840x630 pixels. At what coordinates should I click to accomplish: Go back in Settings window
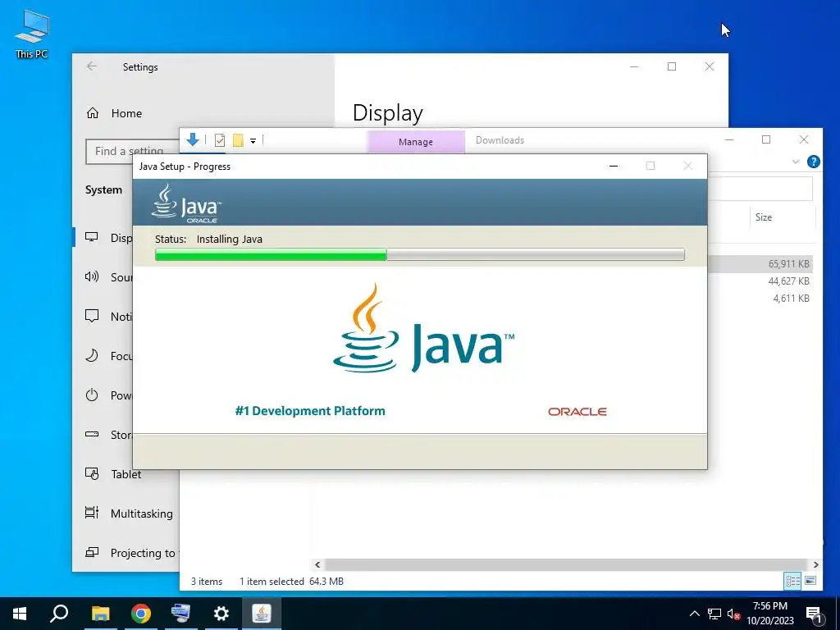(92, 66)
